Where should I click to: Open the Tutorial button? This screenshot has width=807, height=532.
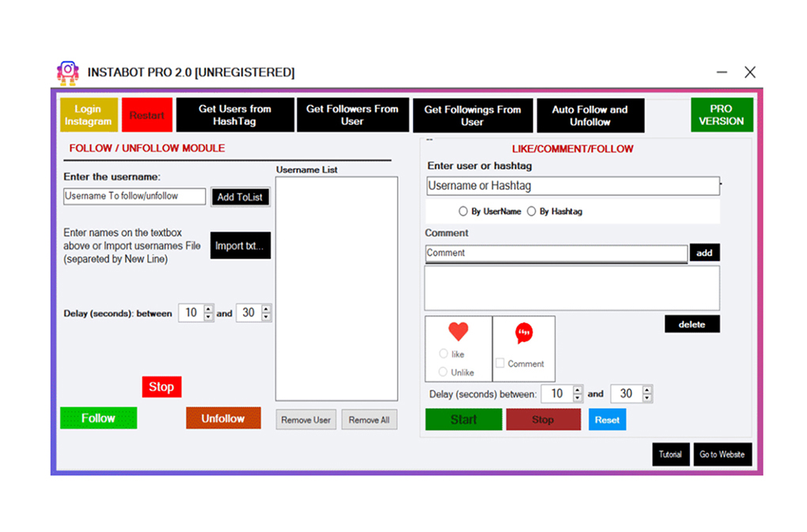tap(671, 455)
